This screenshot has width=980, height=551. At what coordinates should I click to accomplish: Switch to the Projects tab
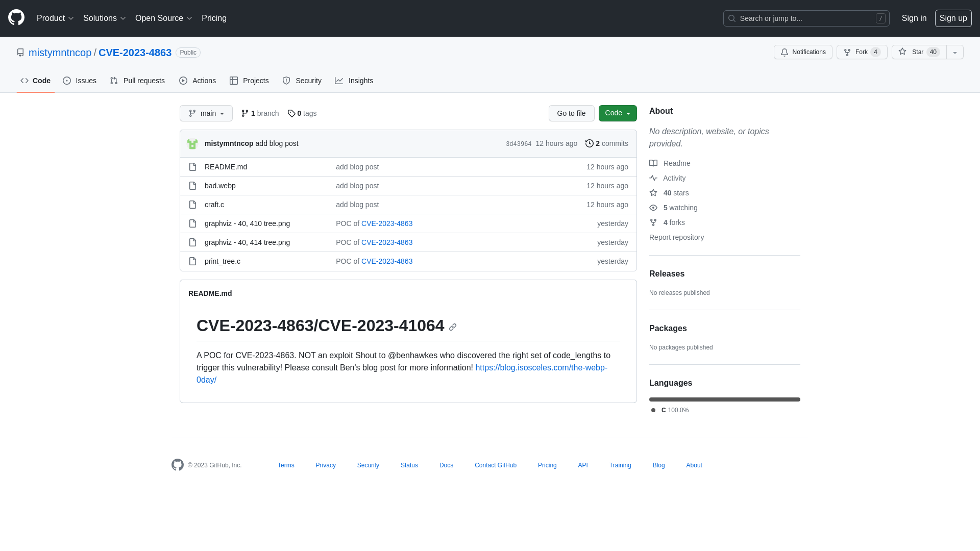point(249,81)
